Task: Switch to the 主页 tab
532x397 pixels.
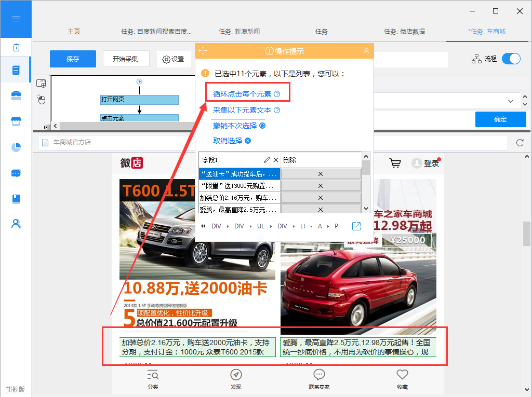Action: coord(74,32)
